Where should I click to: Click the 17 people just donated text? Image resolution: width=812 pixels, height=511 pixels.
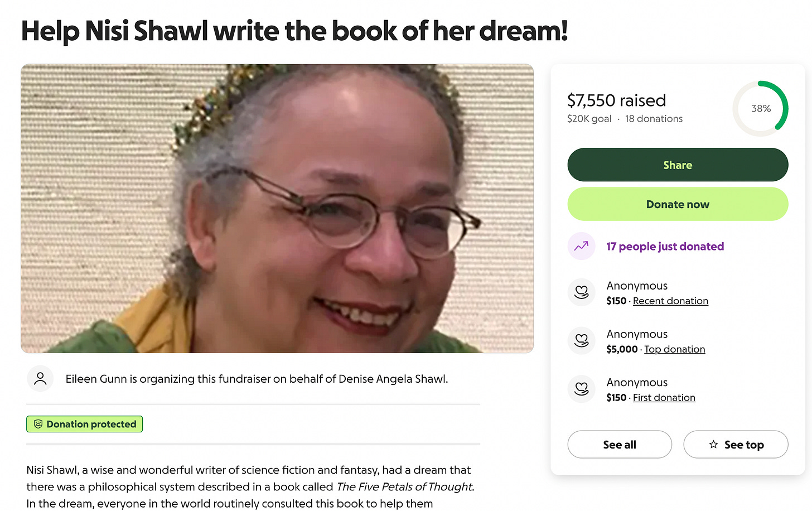pyautogui.click(x=665, y=247)
